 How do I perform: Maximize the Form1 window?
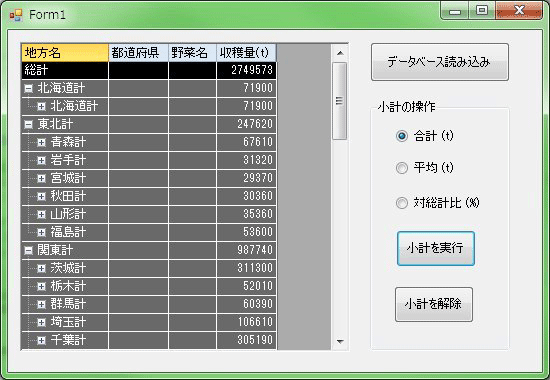click(x=482, y=11)
